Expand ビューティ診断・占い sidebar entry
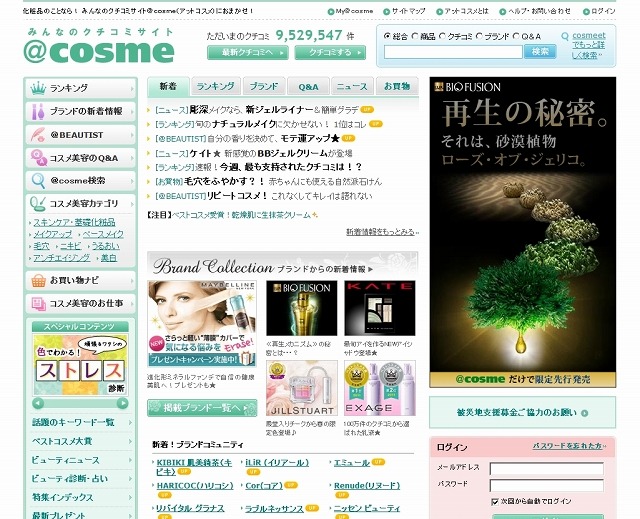Screen dimensions: 640x519 coord(81,479)
